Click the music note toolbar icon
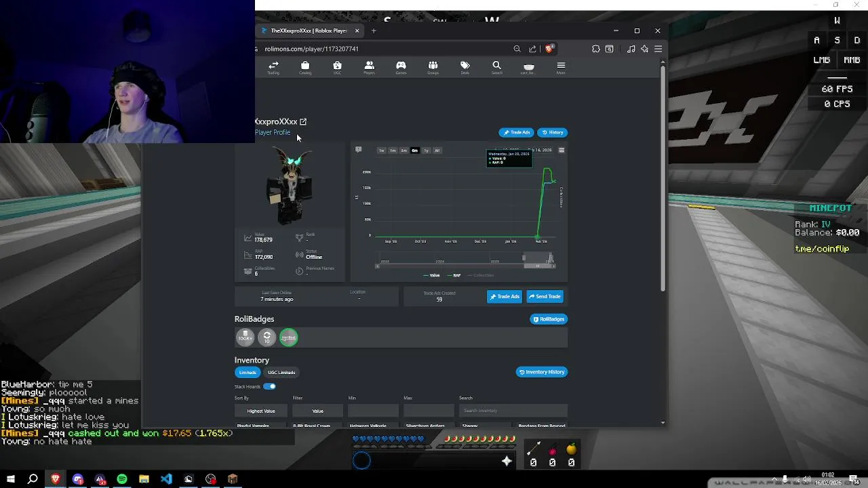This screenshot has width=868, height=488. tap(631, 49)
